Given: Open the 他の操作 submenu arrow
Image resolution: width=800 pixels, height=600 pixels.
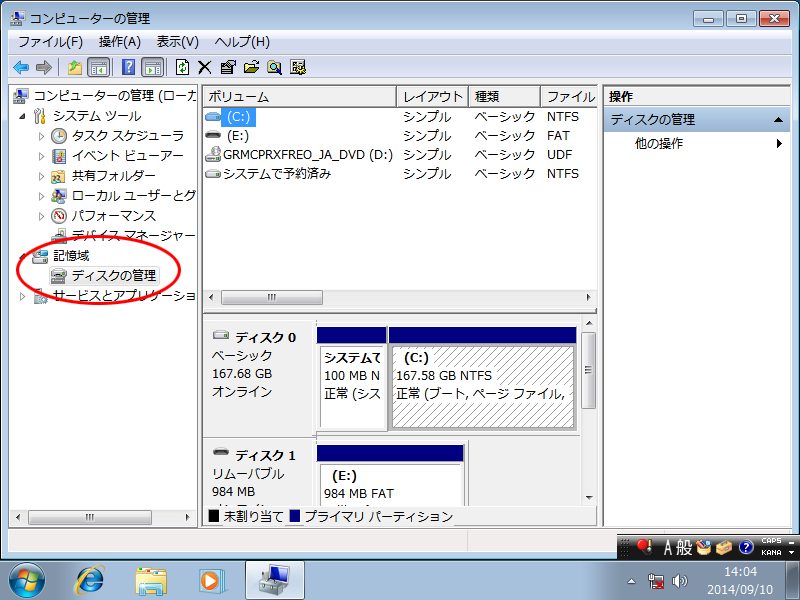Looking at the screenshot, I should pyautogui.click(x=779, y=144).
